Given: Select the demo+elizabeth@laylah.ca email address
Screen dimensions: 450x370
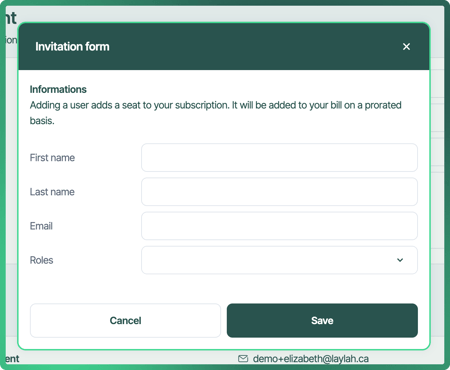Looking at the screenshot, I should [x=311, y=359].
